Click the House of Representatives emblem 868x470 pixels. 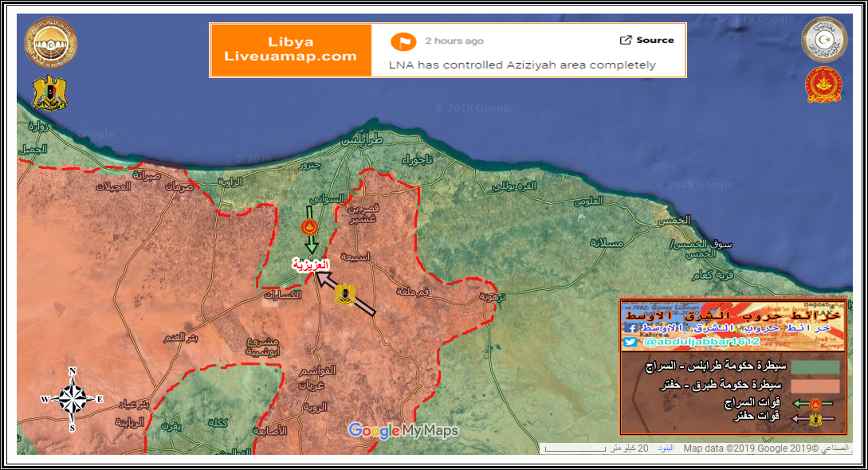(x=50, y=42)
